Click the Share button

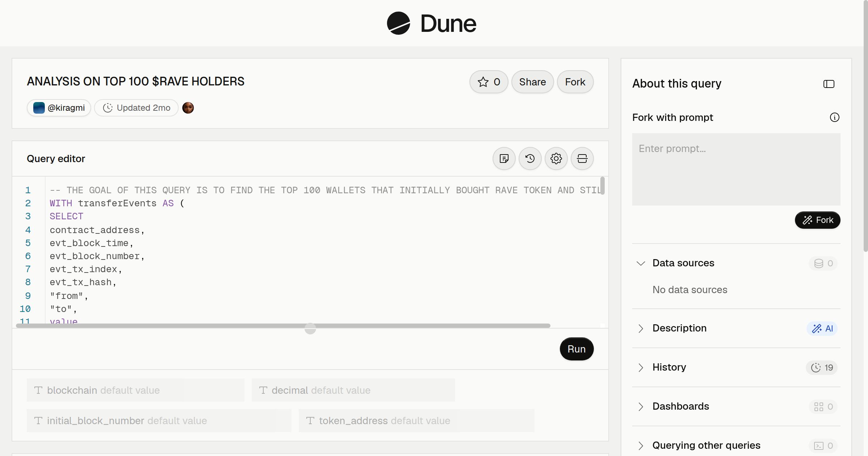pos(532,82)
